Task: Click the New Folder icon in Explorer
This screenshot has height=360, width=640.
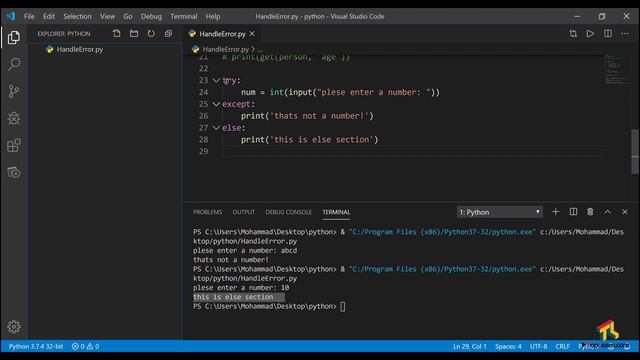Action: tap(134, 33)
